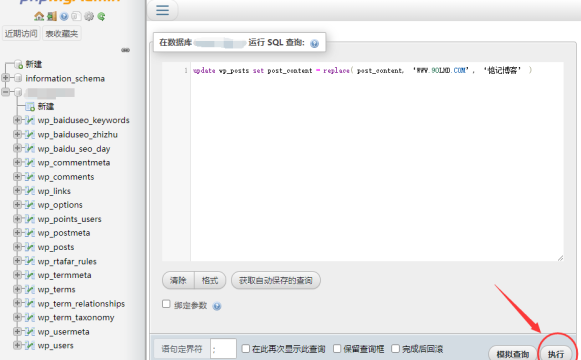
Task: Expand the wp_term_taxonomy table node
Action: (x=17, y=317)
